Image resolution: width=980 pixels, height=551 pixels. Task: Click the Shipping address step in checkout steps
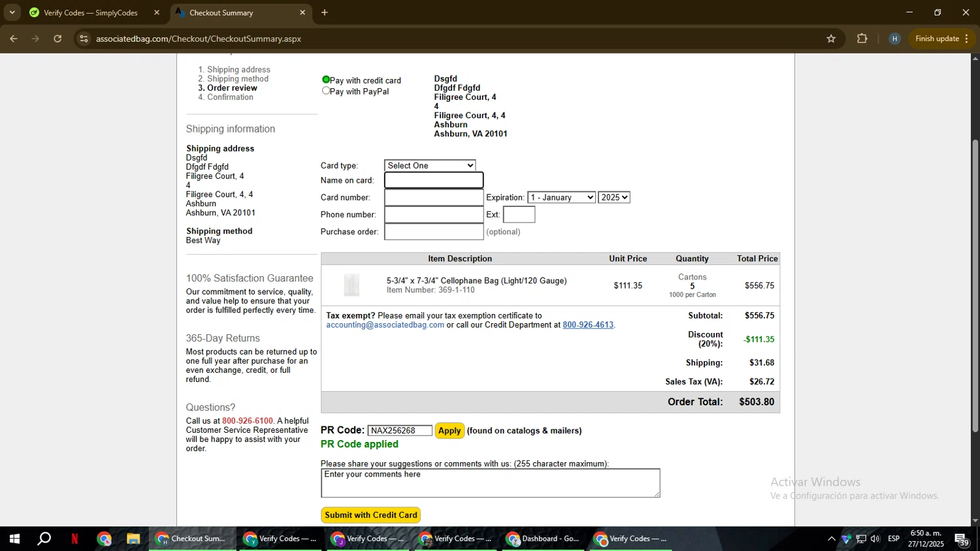point(238,70)
